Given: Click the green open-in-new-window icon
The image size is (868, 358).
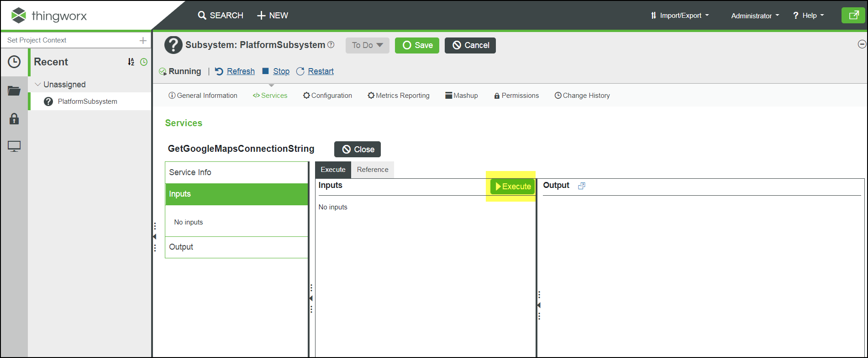Looking at the screenshot, I should (853, 16).
